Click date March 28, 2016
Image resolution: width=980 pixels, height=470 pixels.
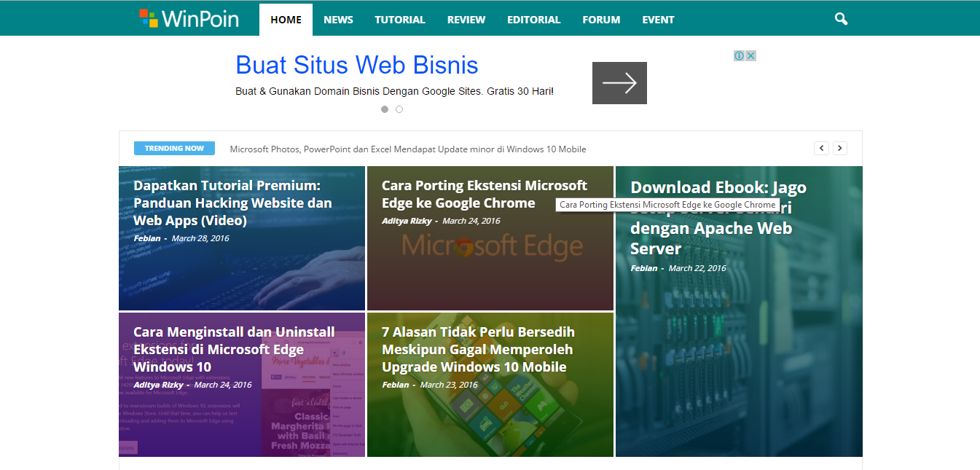coord(200,238)
